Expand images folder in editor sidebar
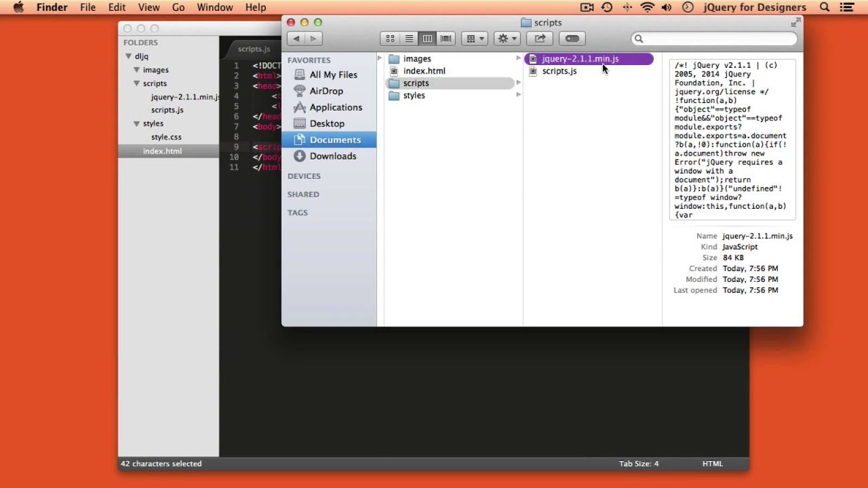Viewport: 868px width, 488px height. pyautogui.click(x=136, y=70)
